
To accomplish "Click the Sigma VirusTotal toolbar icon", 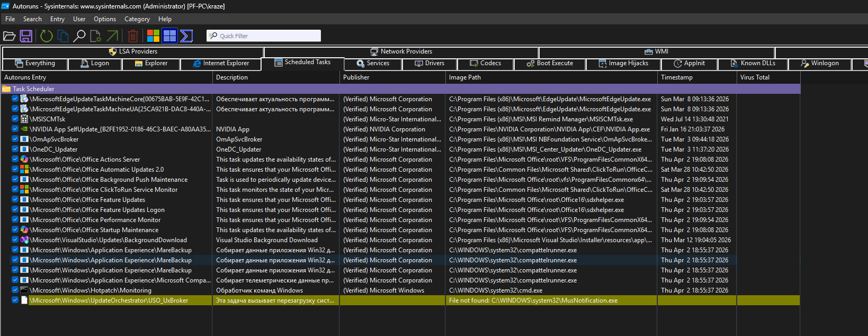I will [186, 36].
